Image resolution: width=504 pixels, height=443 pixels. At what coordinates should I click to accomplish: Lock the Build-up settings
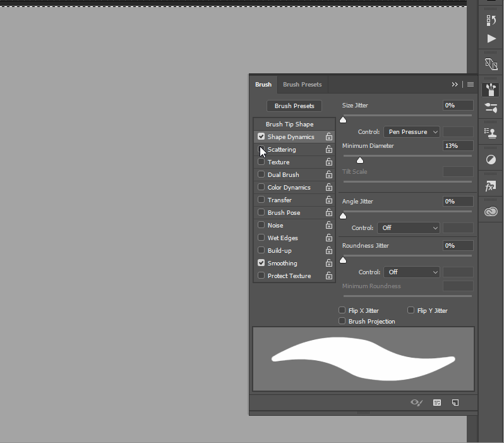pyautogui.click(x=329, y=250)
